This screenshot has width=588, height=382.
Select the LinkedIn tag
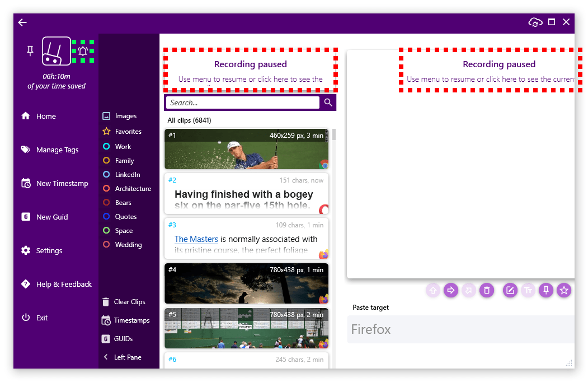pyautogui.click(x=121, y=175)
